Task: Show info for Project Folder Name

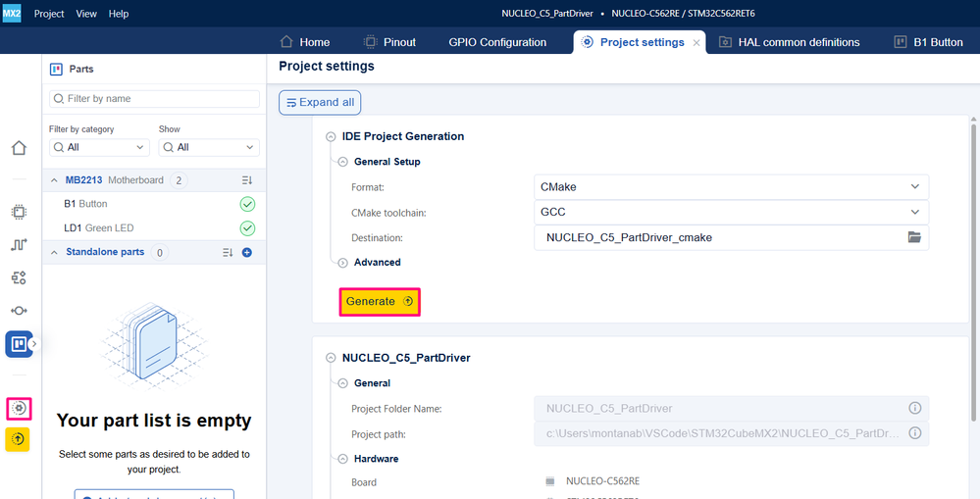Action: 914,408
